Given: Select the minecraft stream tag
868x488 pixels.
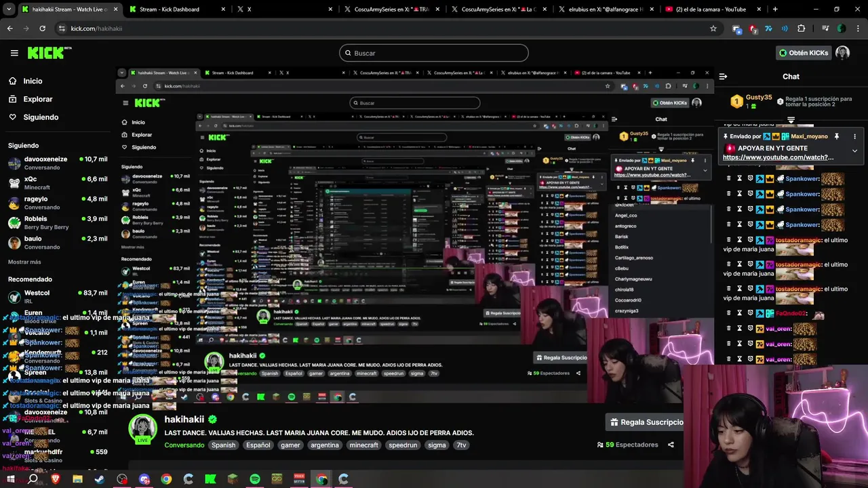Looking at the screenshot, I should tap(364, 445).
